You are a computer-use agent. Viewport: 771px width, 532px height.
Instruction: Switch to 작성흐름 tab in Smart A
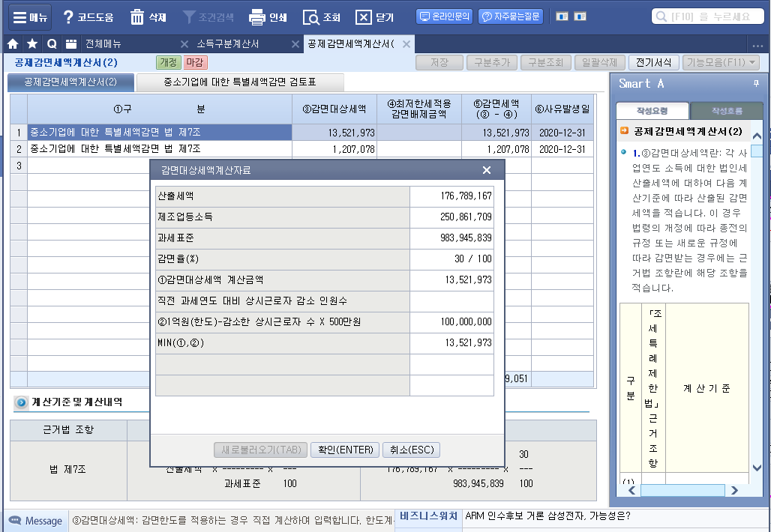[726, 111]
